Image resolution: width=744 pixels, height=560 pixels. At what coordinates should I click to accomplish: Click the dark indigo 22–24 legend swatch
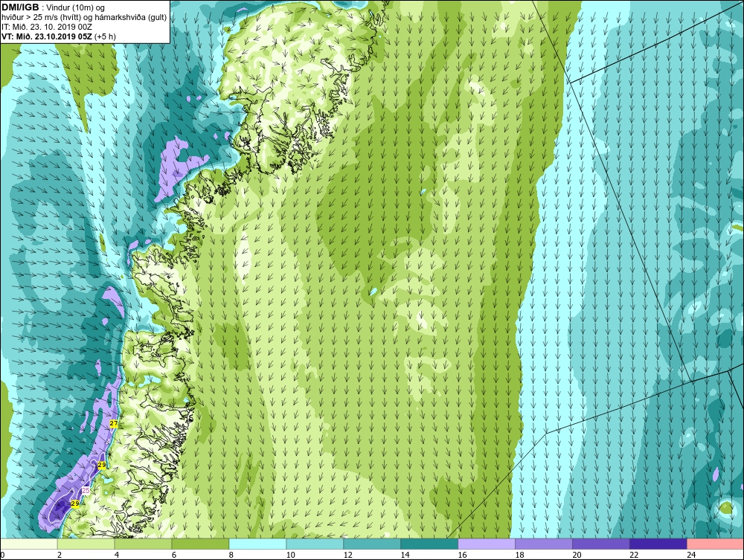pyautogui.click(x=658, y=544)
